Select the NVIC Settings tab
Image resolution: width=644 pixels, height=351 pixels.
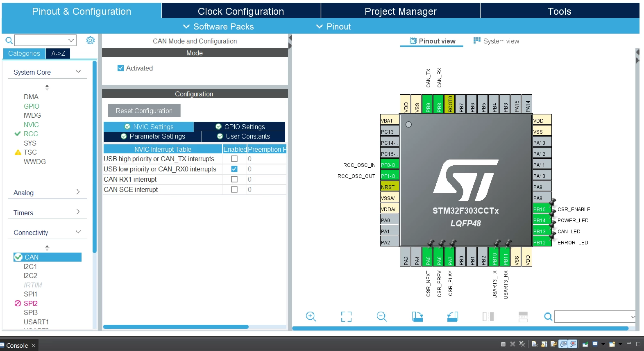[149, 127]
